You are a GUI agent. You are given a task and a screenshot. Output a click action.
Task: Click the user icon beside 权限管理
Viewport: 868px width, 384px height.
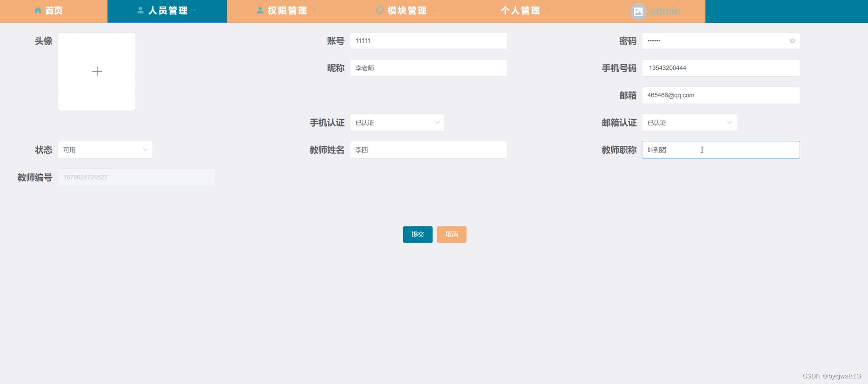click(x=260, y=10)
